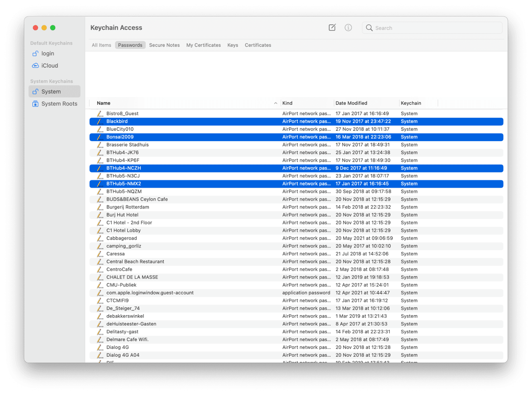Sort entries by Date Modified column header
Viewport: 532px width, 395px height.
click(351, 103)
